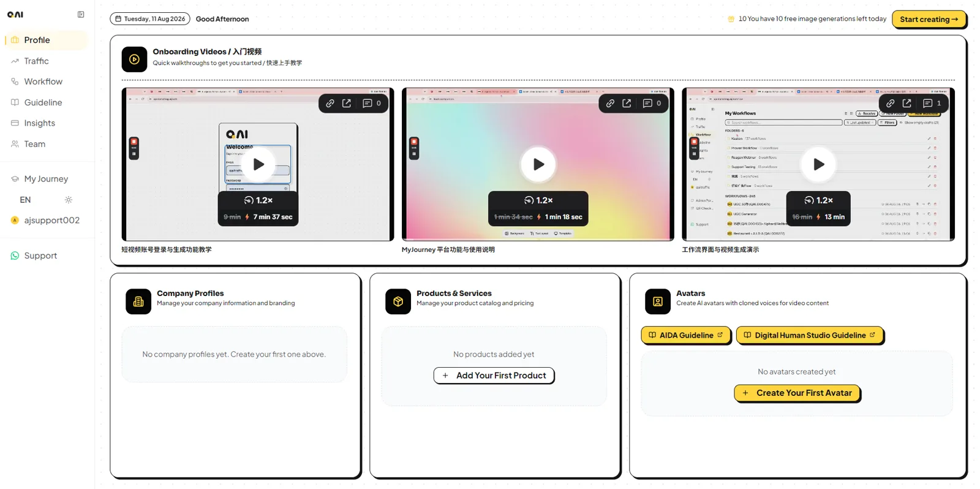Viewport: 980px width, 489px height.
Task: Click the Start creating button
Action: (x=929, y=19)
